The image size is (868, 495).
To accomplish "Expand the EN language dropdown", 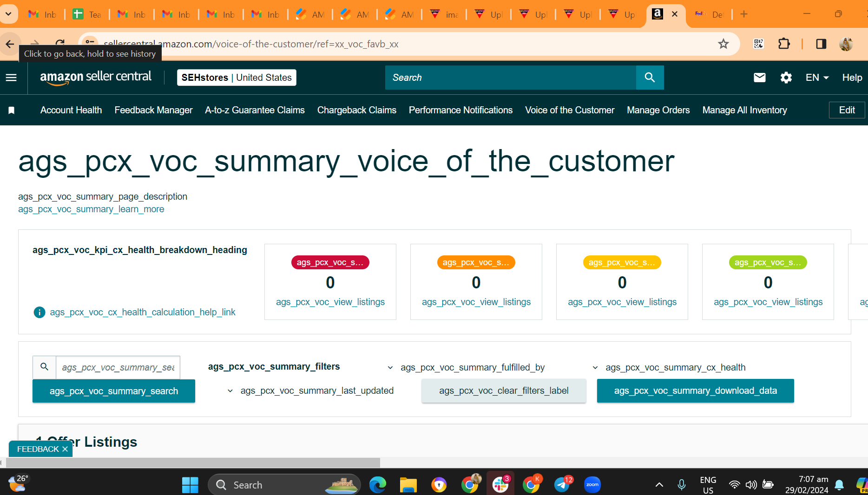I will coord(817,78).
